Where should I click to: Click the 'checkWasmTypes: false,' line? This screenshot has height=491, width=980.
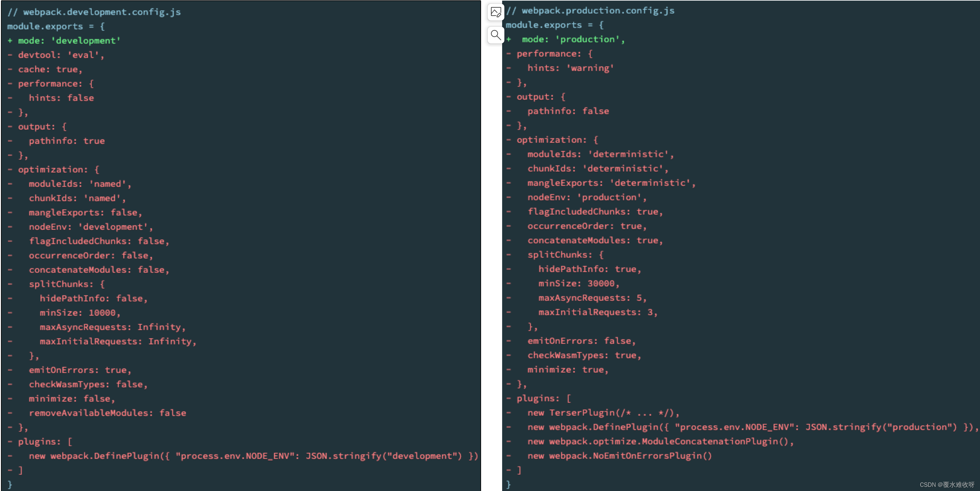pos(88,384)
